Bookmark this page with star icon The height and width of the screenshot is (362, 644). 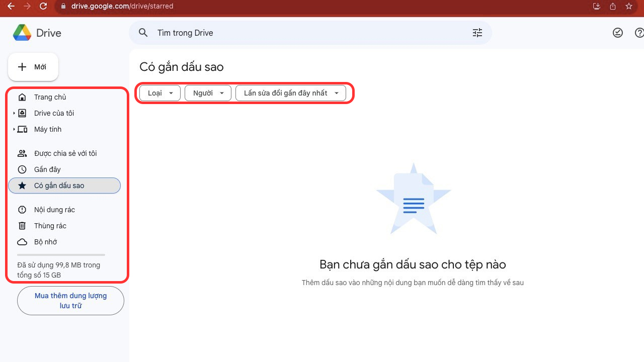(x=628, y=6)
